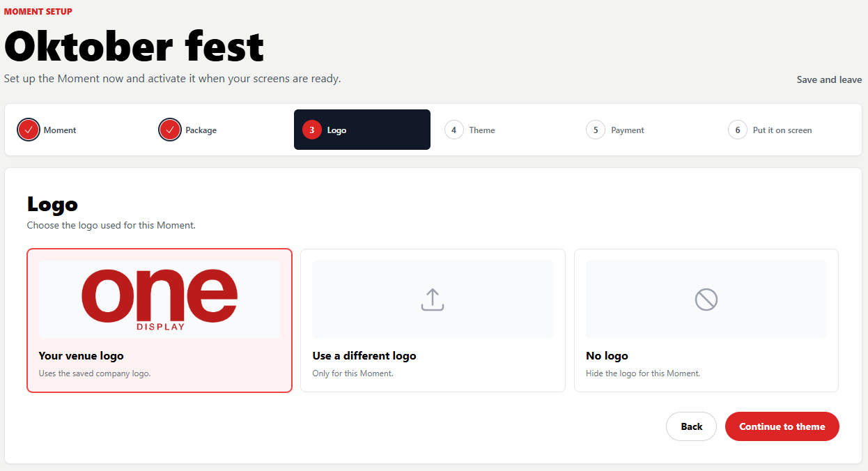
Task: Click the Package step checkmark icon
Action: 170,130
